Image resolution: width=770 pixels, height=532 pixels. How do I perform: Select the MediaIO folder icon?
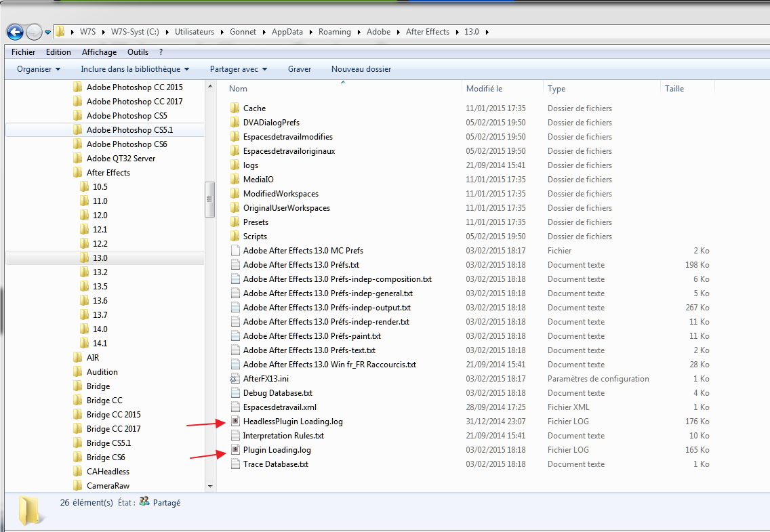[x=235, y=179]
